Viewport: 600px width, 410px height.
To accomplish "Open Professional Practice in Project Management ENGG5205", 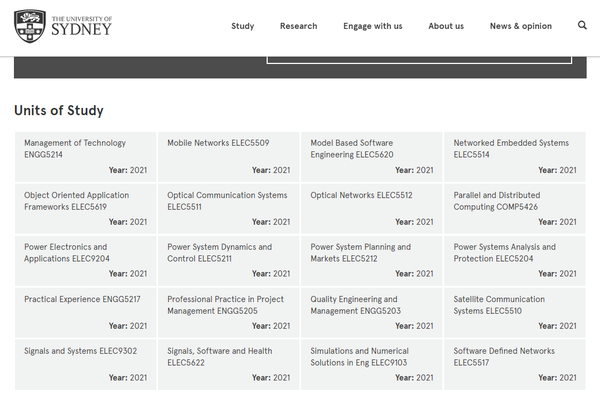I will point(229,313).
